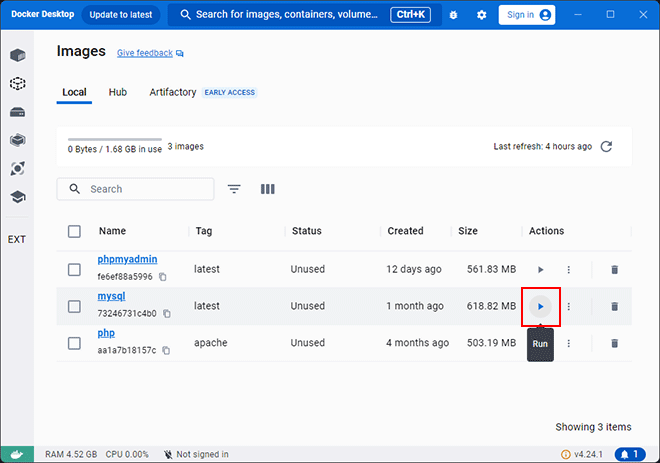Open the Learning Center graduation cap icon
Viewport: 660px width, 463px height.
pyautogui.click(x=17, y=197)
